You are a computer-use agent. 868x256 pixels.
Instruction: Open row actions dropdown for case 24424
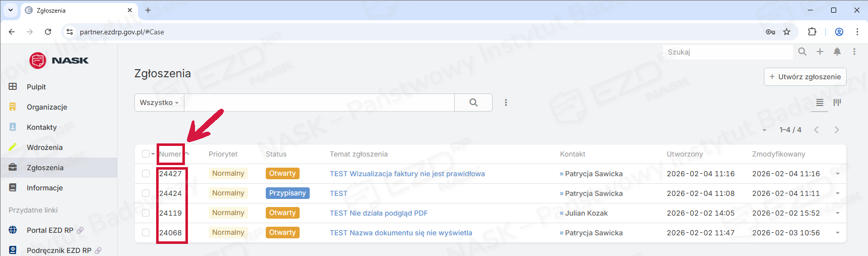tap(838, 193)
